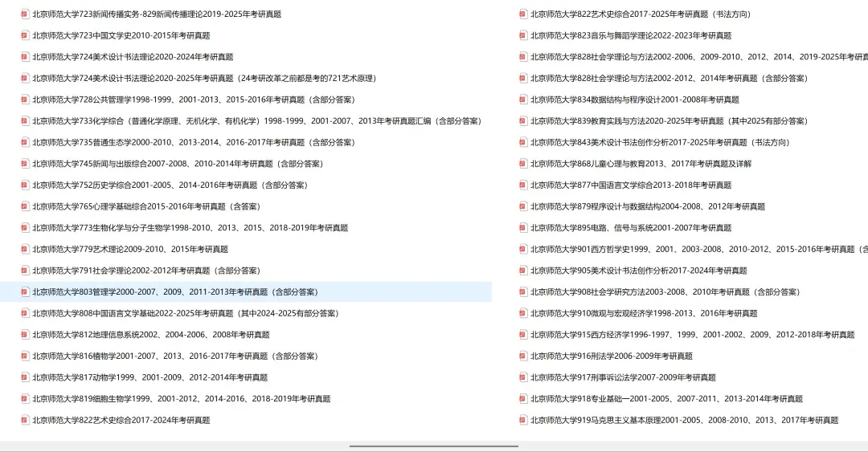Select file 765心理学基础综合2015-2016年考研真题

click(146, 206)
